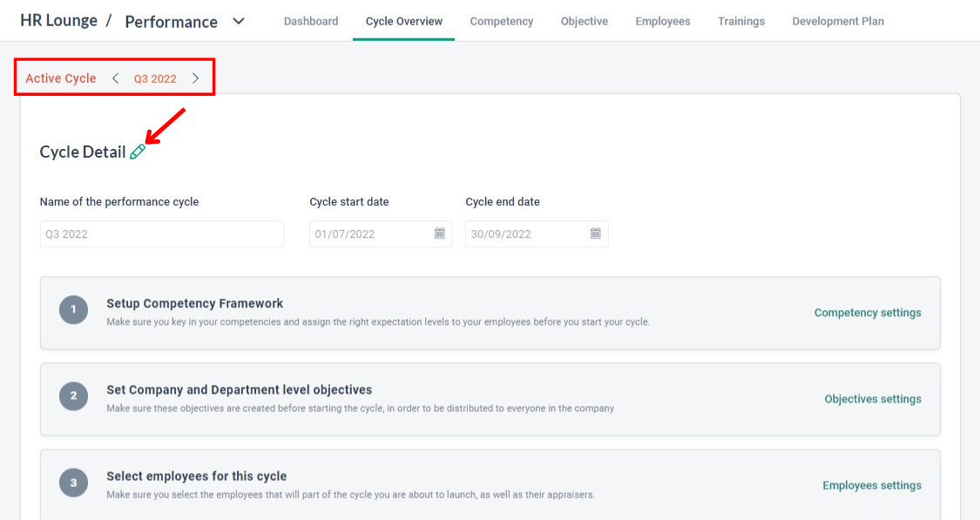Click the Cycle Detail heading

click(83, 152)
